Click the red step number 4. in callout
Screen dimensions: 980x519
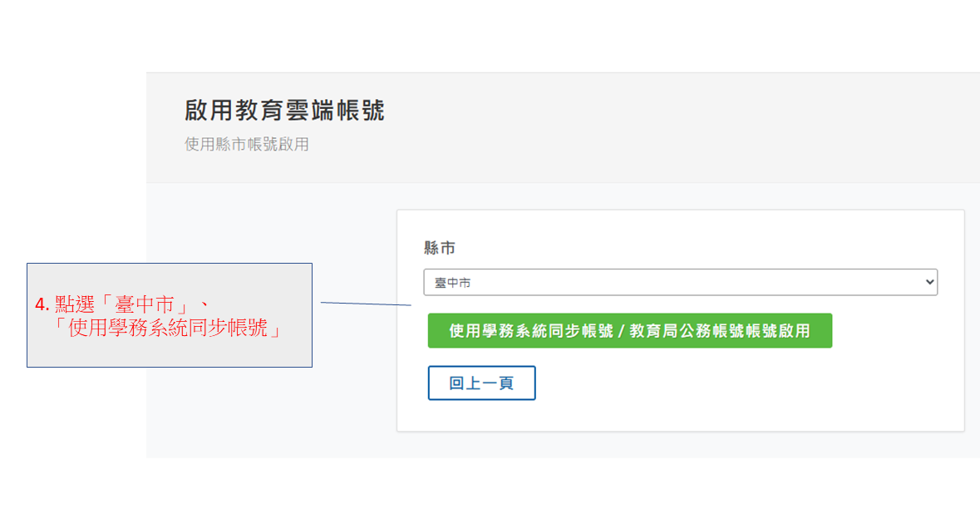[42, 305]
